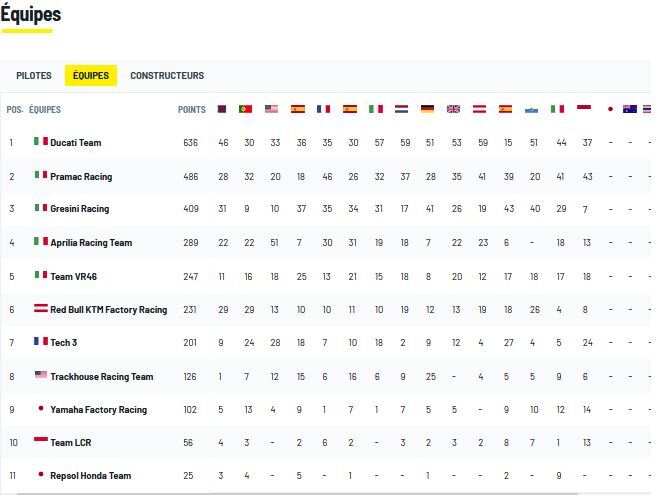Select the United Kingdom flag header
The image size is (659, 495).
point(453,109)
